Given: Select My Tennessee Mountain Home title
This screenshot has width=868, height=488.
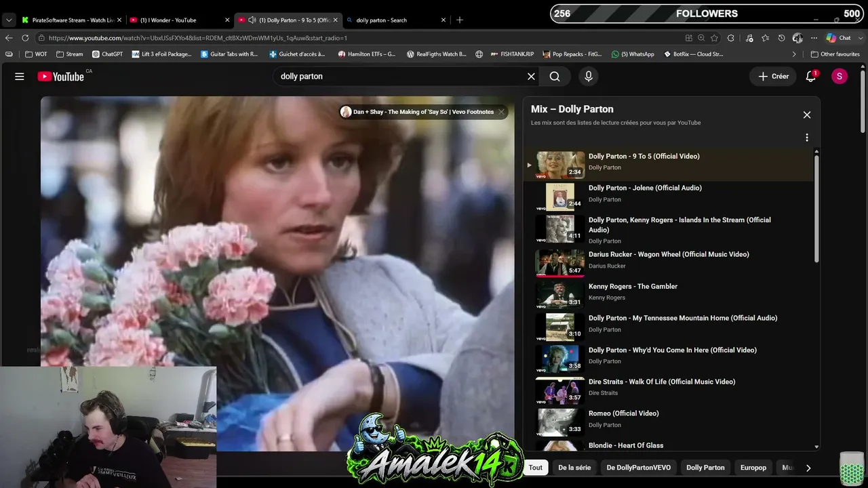Looking at the screenshot, I should point(683,318).
